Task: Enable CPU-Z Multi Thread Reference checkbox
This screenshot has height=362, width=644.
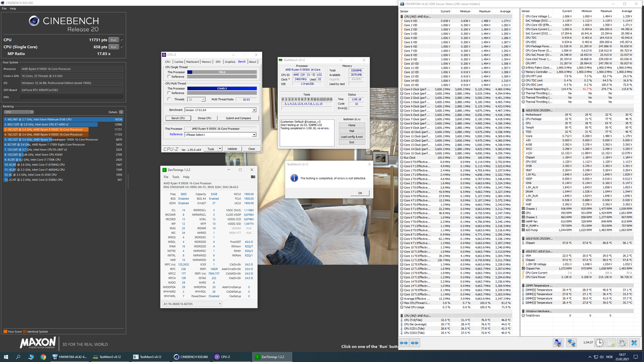Action: pyautogui.click(x=169, y=93)
